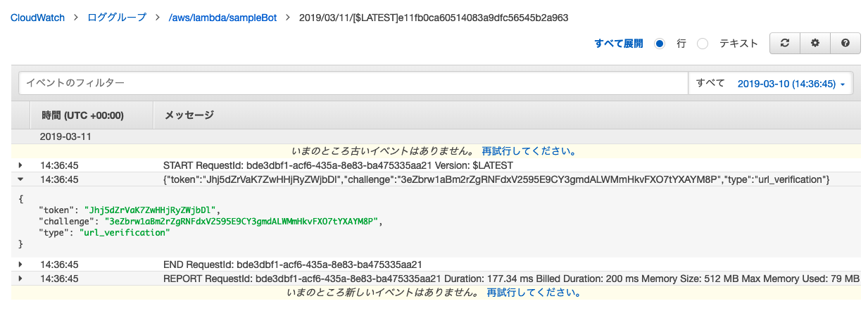Focus the イベントのフィルター input field

coord(353,83)
